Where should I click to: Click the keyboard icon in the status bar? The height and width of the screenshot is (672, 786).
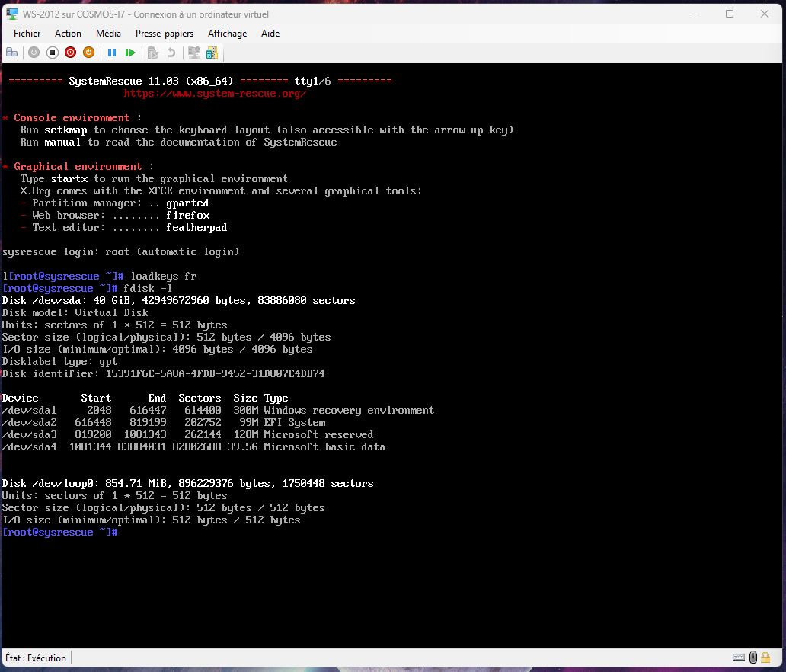pyautogui.click(x=739, y=658)
